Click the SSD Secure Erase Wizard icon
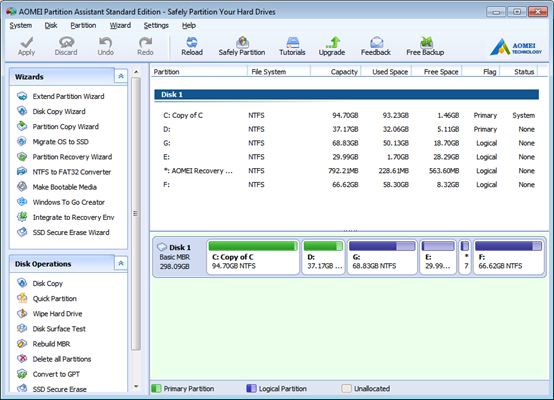Viewport: 554px width, 400px height. click(22, 232)
